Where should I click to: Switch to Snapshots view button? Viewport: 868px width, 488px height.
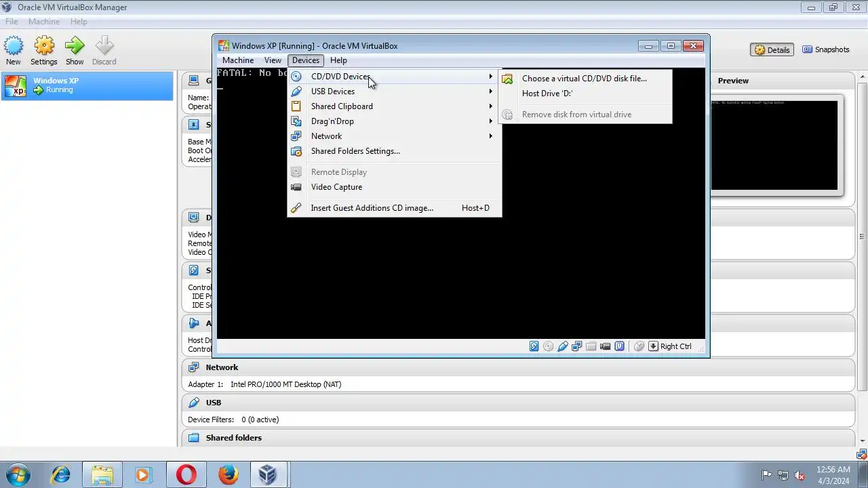[826, 49]
